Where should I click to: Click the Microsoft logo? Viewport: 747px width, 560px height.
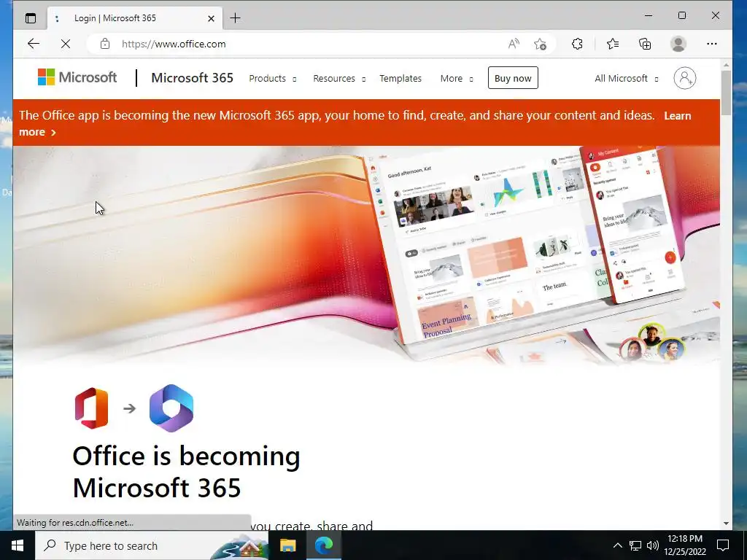[77, 77]
